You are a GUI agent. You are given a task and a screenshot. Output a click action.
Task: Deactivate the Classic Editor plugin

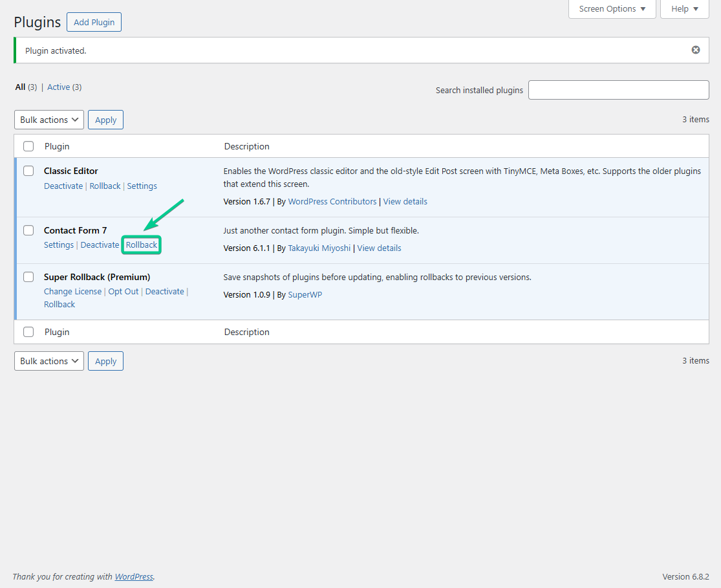63,186
